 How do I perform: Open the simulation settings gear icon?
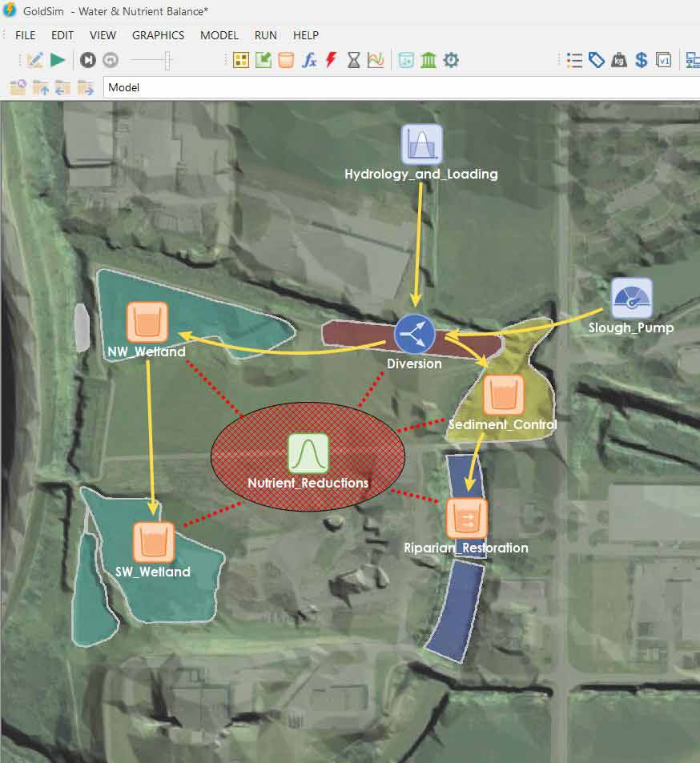[x=451, y=59]
